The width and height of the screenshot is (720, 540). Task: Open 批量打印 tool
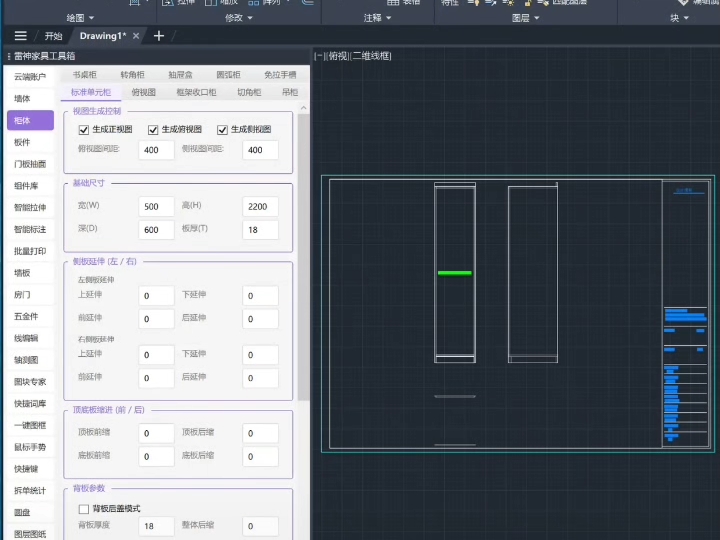(x=30, y=251)
